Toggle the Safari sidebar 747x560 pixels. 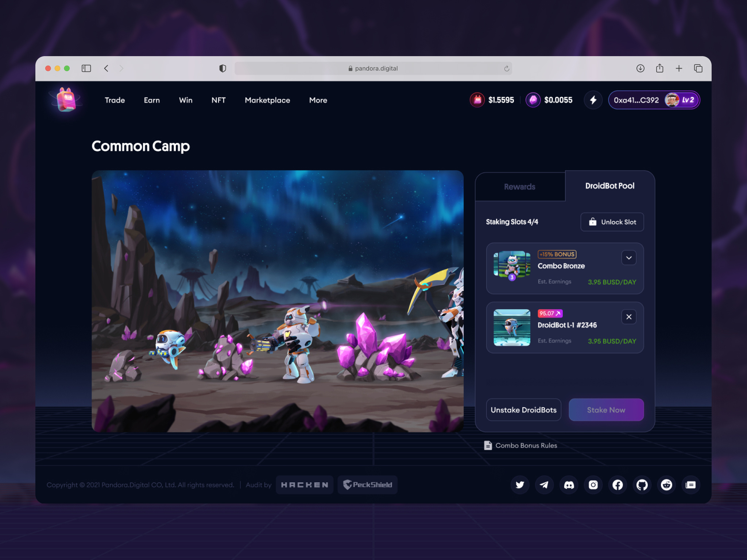[x=86, y=68]
